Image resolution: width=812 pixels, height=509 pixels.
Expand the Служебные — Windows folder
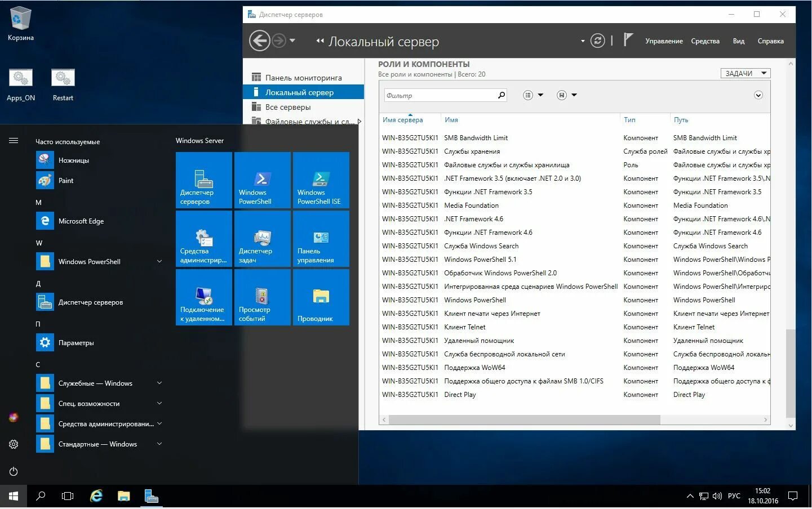(159, 383)
